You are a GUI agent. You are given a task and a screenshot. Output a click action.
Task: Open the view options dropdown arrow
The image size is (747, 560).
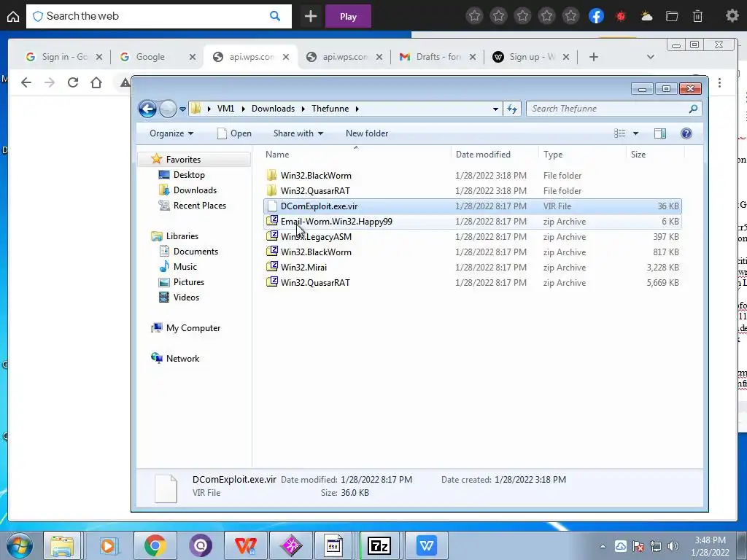(x=635, y=133)
